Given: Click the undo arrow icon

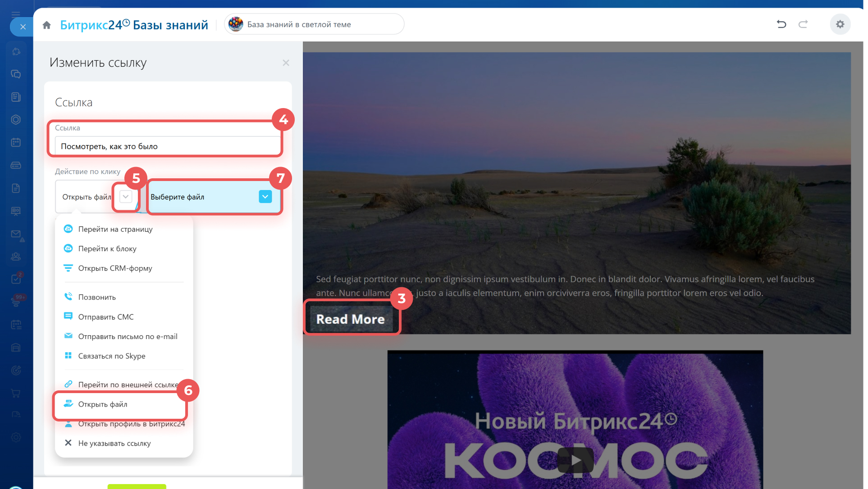Looking at the screenshot, I should tap(781, 24).
